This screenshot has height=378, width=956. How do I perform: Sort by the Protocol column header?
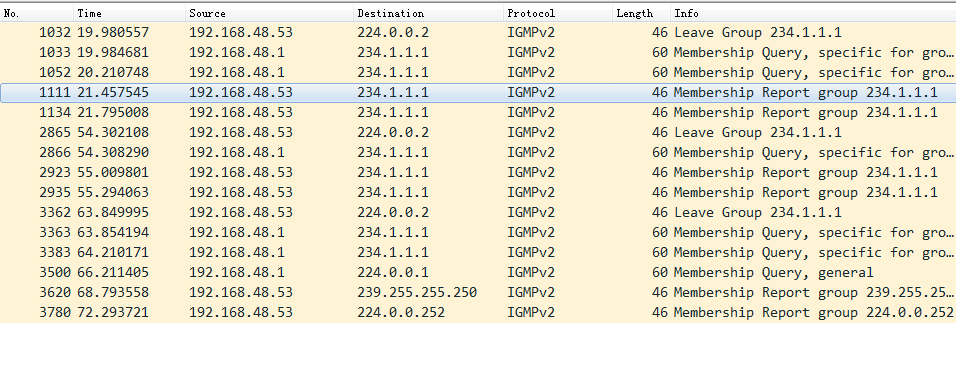[558, 13]
